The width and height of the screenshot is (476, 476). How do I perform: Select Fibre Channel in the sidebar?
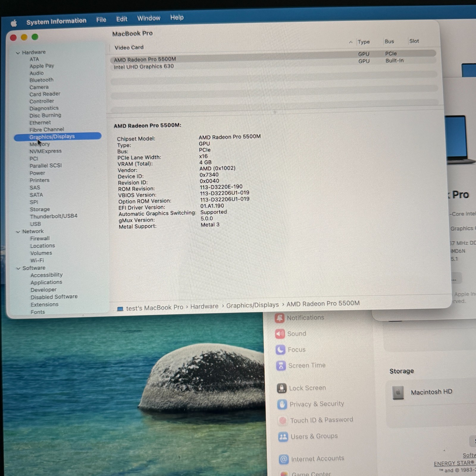point(47,130)
